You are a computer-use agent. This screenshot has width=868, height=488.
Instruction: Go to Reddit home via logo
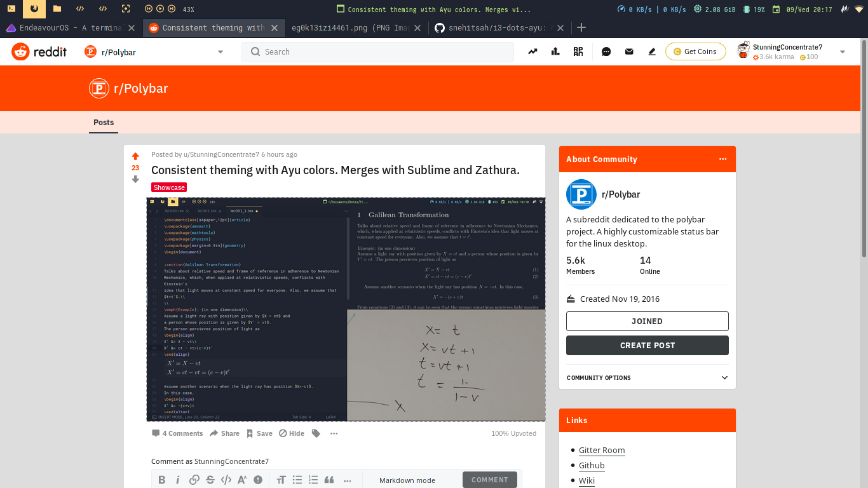[39, 52]
